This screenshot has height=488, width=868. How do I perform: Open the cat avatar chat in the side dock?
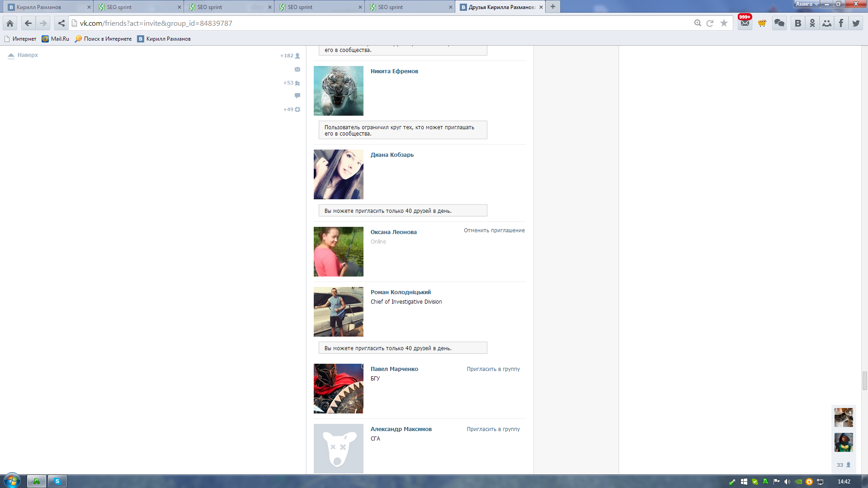[844, 418]
